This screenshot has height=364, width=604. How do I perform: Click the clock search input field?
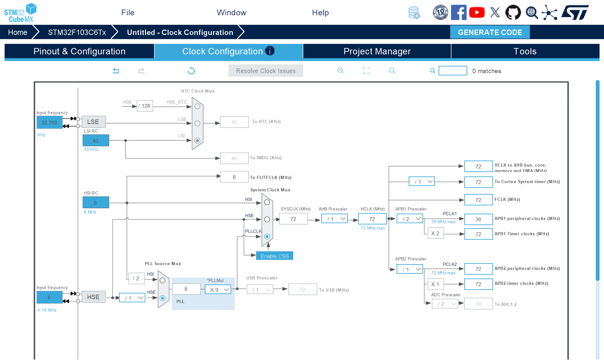click(x=453, y=71)
